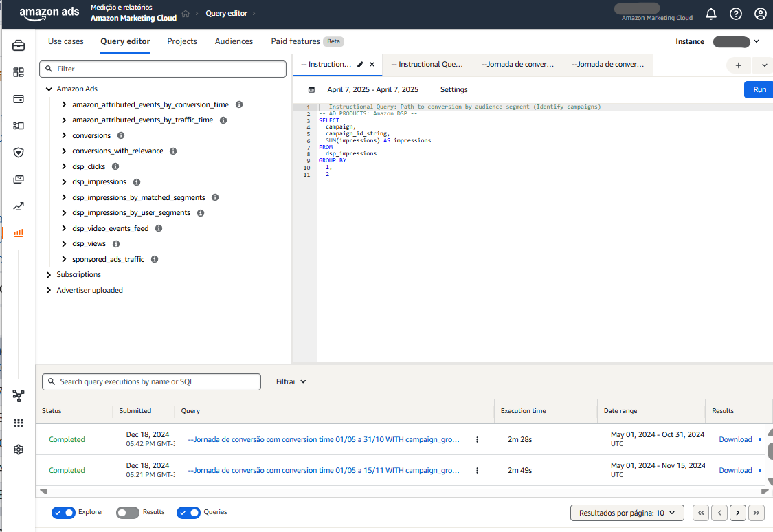Go to next results page
Image resolution: width=773 pixels, height=532 pixels.
click(737, 513)
